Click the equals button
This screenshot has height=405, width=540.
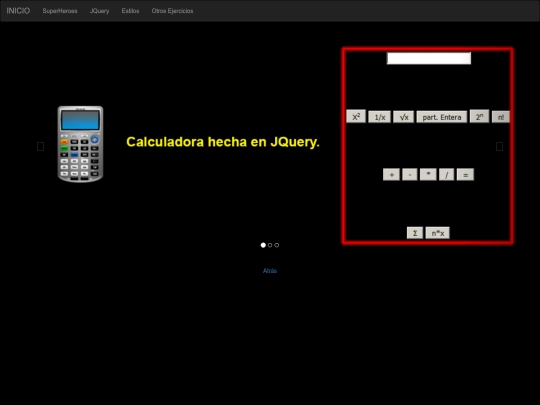point(465,175)
